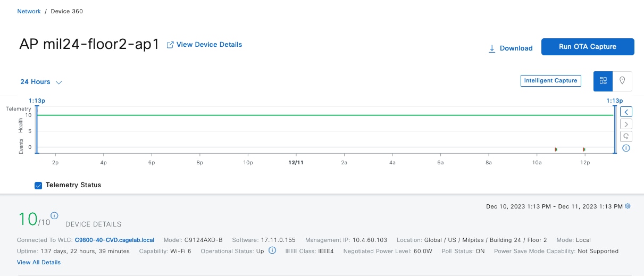Reset the timeline with the refresh icon
644x276 pixels.
pyautogui.click(x=626, y=136)
